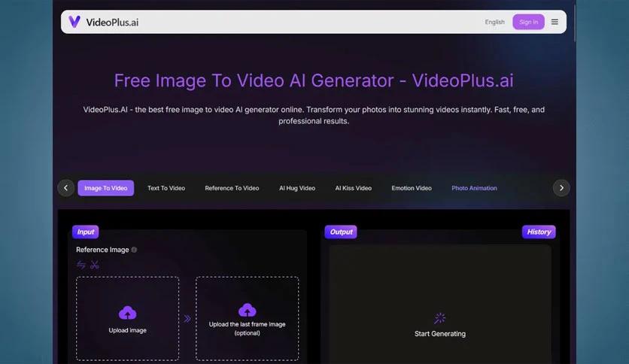Open the Reference To Video tab

(232, 188)
